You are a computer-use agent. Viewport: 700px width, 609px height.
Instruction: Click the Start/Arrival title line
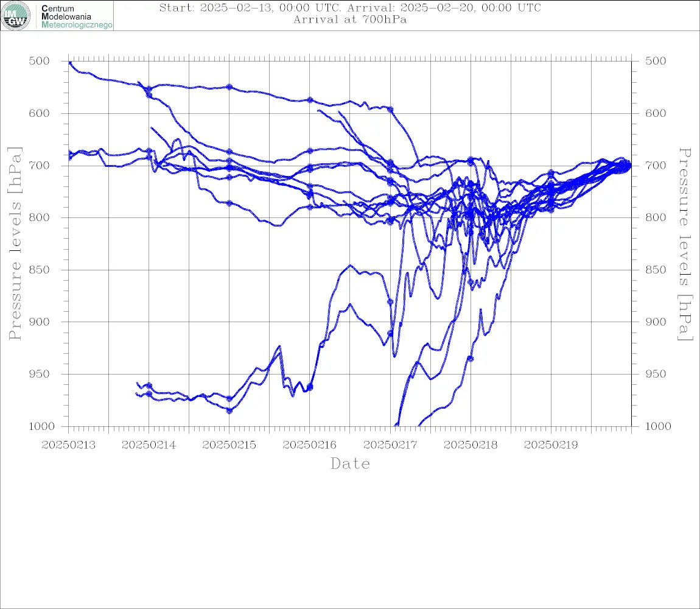(350, 8)
